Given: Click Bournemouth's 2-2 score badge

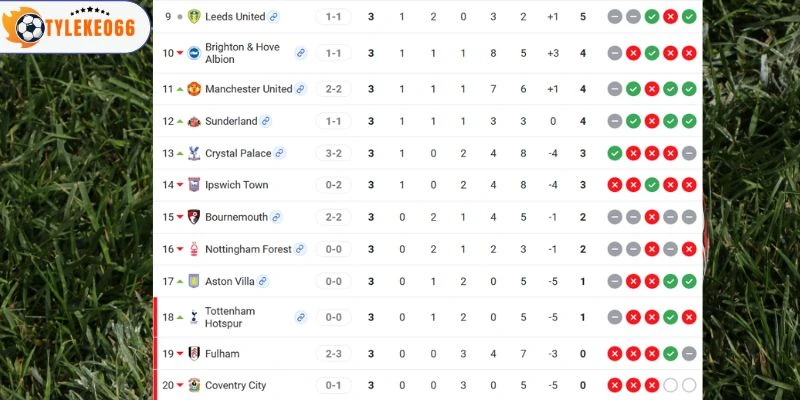Looking at the screenshot, I should tap(334, 217).
